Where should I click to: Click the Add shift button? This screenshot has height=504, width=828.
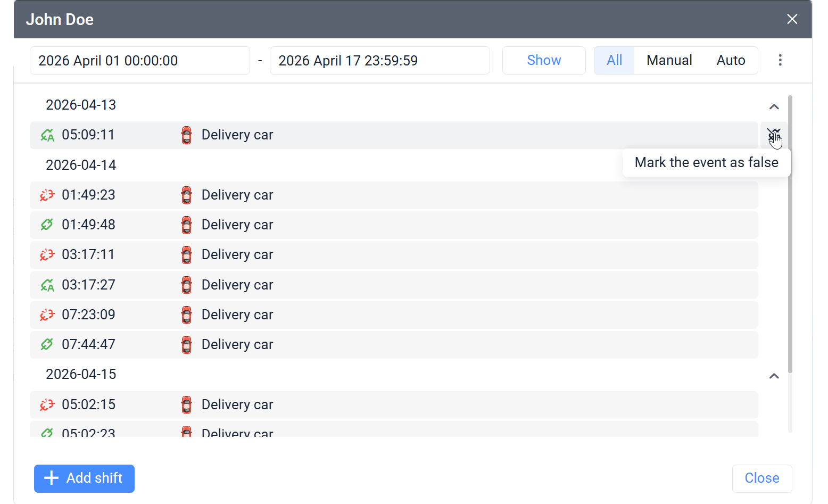pos(84,478)
